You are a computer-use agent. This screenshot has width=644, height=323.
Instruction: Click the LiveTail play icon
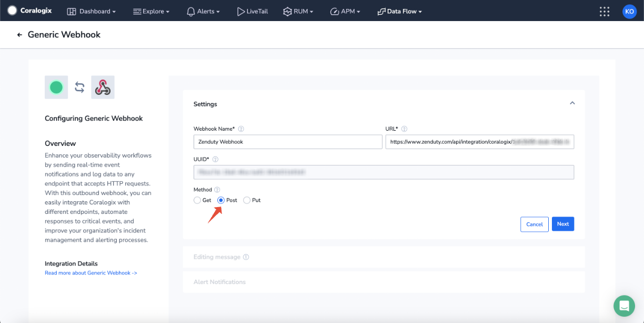240,11
